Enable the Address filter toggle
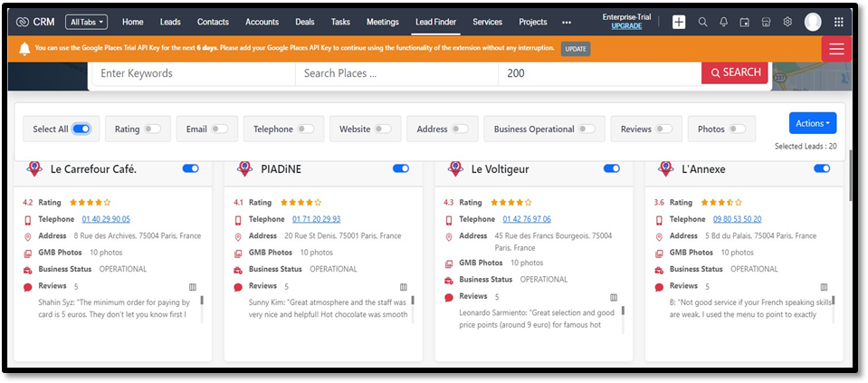 (x=460, y=129)
